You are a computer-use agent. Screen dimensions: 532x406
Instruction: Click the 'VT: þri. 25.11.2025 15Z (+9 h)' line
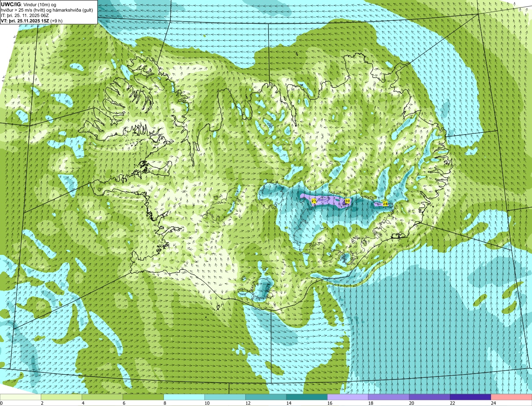click(x=32, y=21)
